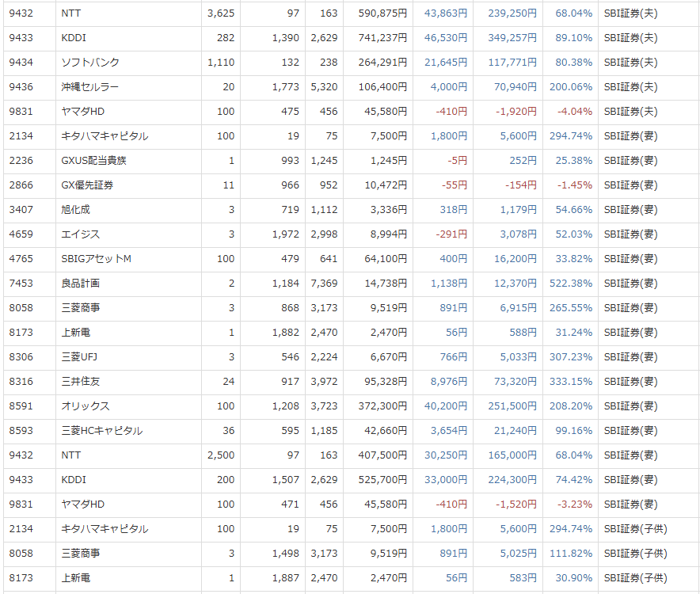Image resolution: width=700 pixels, height=594 pixels.
Task: Select the 407,500円 valuation cell
Action: (382, 455)
